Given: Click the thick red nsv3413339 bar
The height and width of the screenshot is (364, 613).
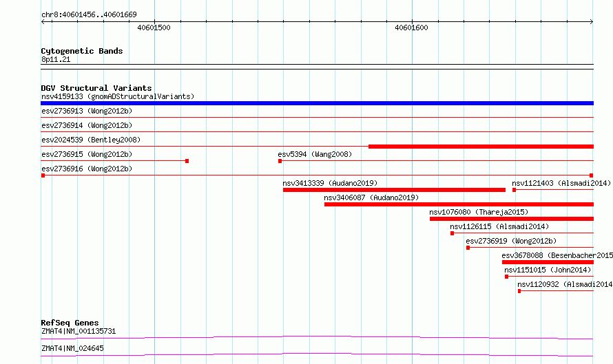Looking at the screenshot, I should (394, 190).
